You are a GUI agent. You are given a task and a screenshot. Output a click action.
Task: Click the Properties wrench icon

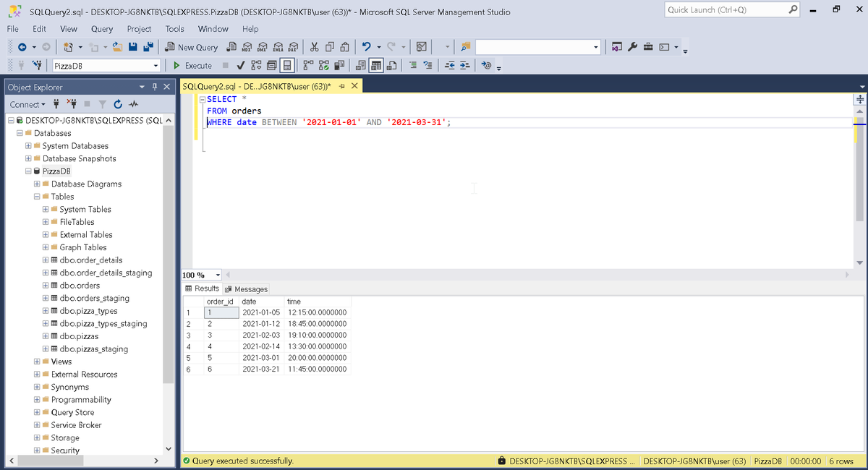coord(632,47)
